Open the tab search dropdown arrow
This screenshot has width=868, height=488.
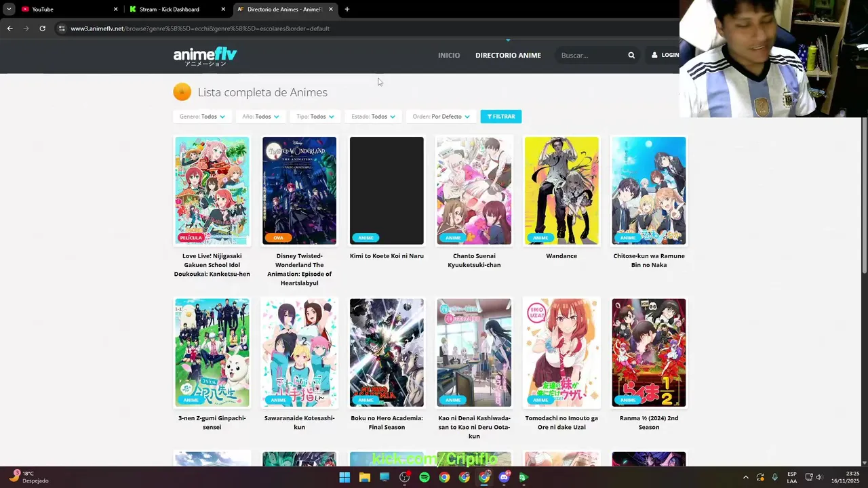(9, 9)
